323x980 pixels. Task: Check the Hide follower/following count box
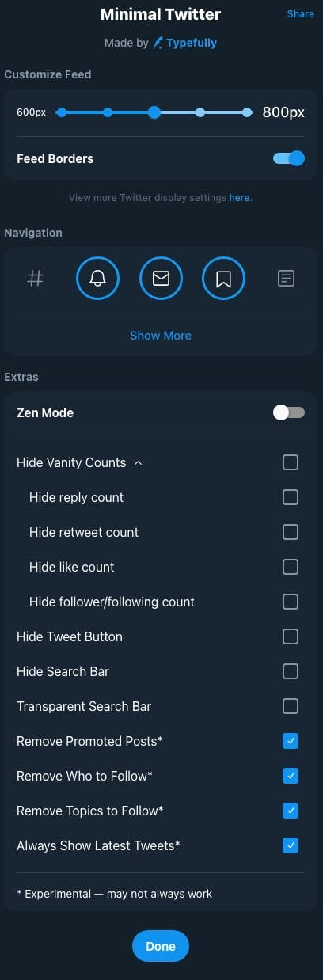tap(291, 602)
